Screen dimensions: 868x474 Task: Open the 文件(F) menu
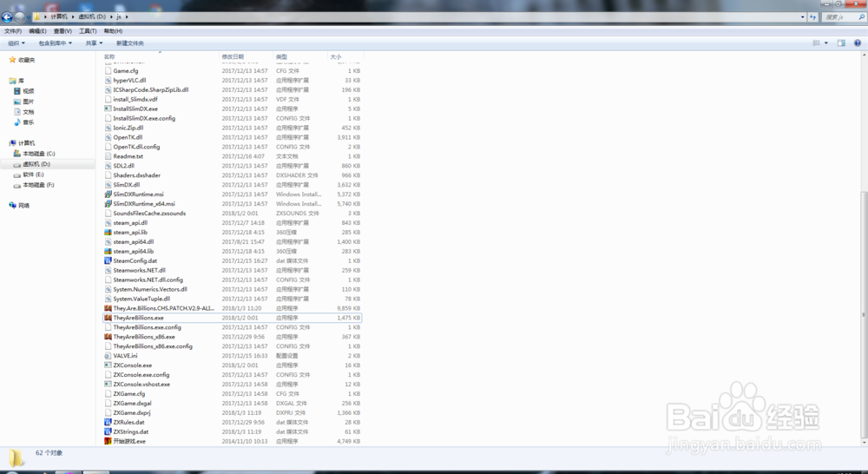[x=13, y=31]
